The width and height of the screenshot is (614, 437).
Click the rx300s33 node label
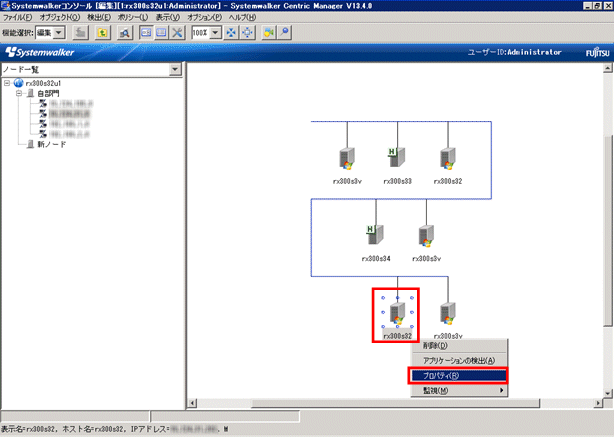pos(397,181)
